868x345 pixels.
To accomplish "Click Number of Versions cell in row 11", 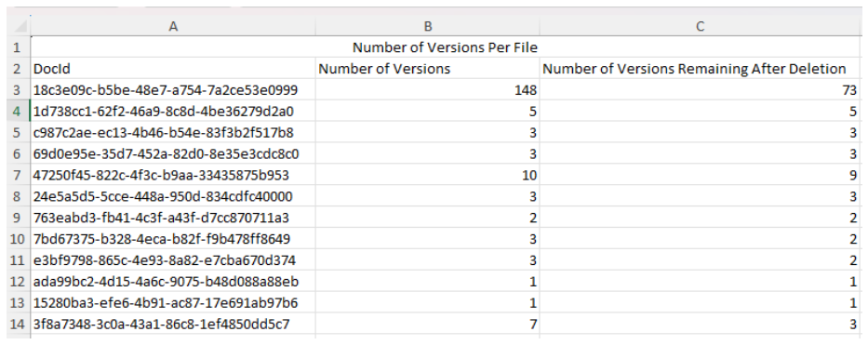I will click(427, 260).
